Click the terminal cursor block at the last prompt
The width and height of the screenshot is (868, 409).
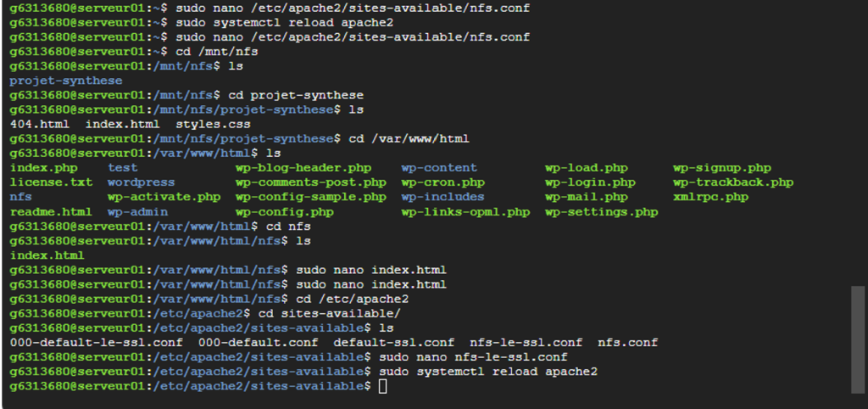coord(382,387)
